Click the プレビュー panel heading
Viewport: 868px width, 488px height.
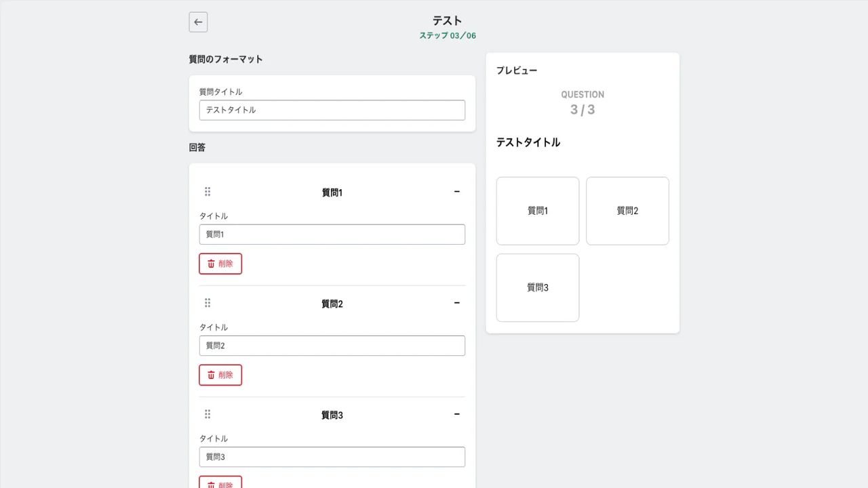pyautogui.click(x=517, y=70)
